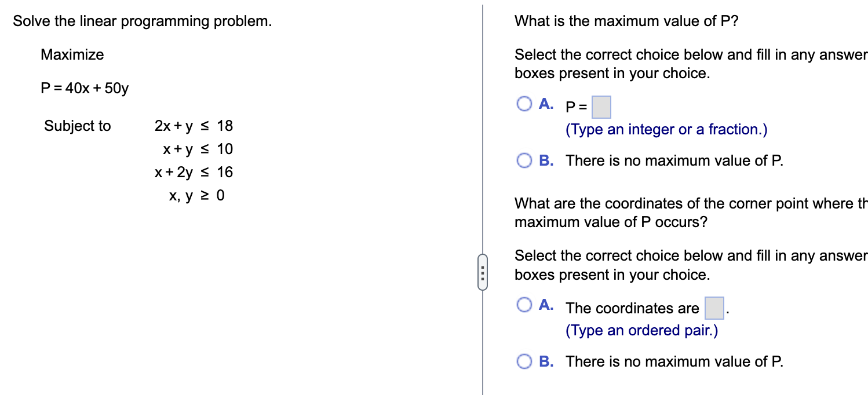Click the 'What is the maximum value of P?' question

point(627,21)
